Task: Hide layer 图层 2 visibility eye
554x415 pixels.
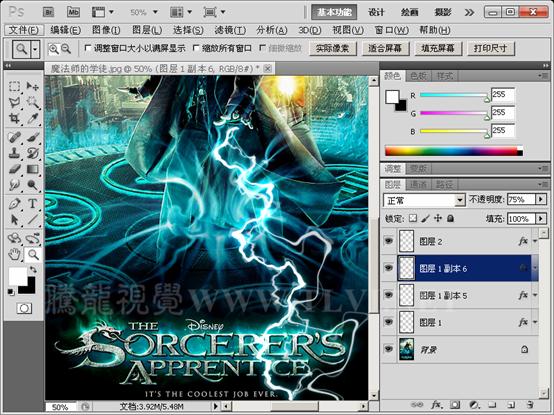Action: click(x=389, y=241)
